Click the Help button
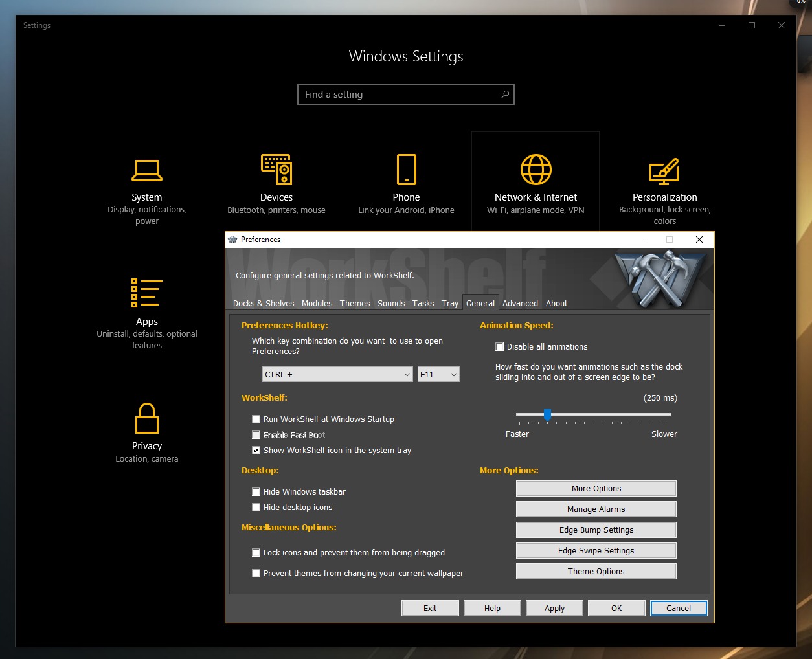812x659 pixels. (492, 609)
